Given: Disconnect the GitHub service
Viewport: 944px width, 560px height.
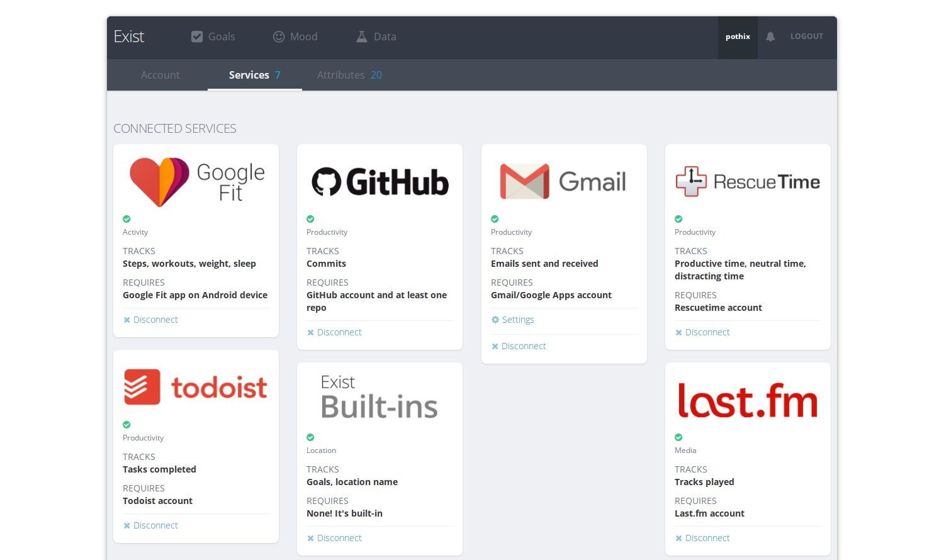Looking at the screenshot, I should pos(334,332).
